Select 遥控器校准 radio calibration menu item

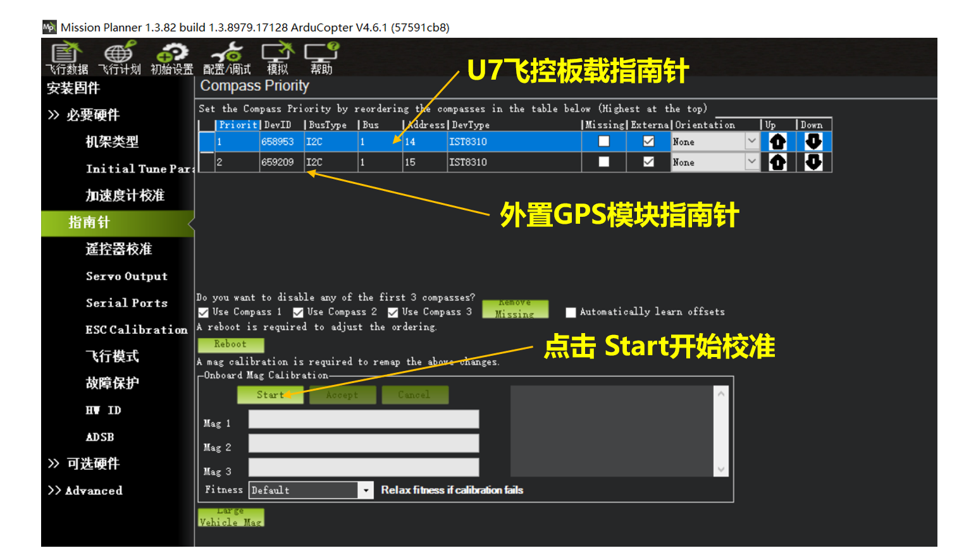click(x=119, y=249)
